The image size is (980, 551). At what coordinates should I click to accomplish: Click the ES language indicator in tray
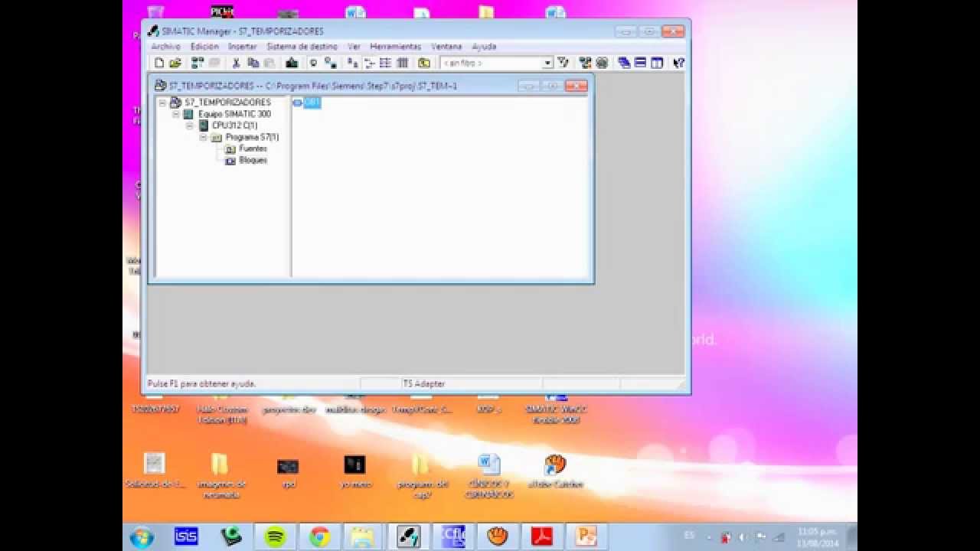pyautogui.click(x=690, y=536)
